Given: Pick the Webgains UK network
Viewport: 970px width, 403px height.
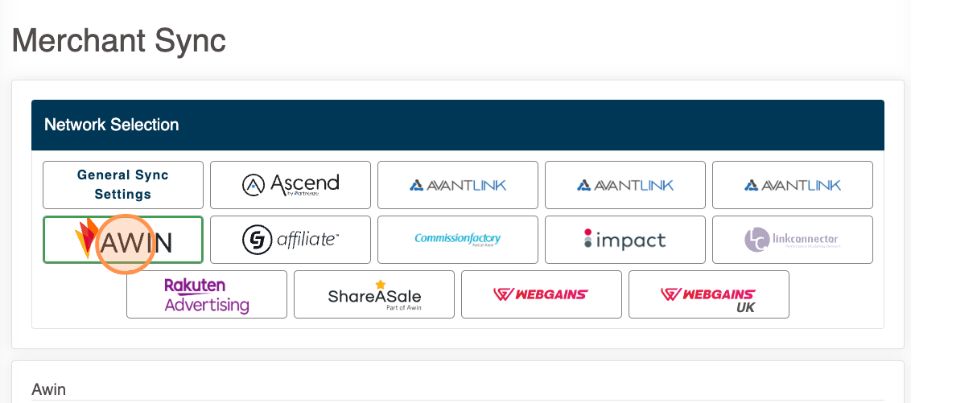Looking at the screenshot, I should pyautogui.click(x=708, y=295).
